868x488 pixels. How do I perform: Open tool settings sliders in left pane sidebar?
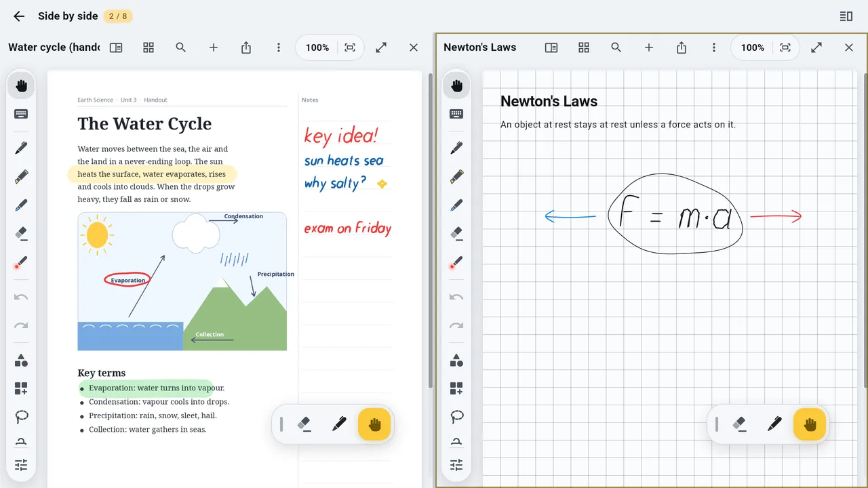(21, 465)
